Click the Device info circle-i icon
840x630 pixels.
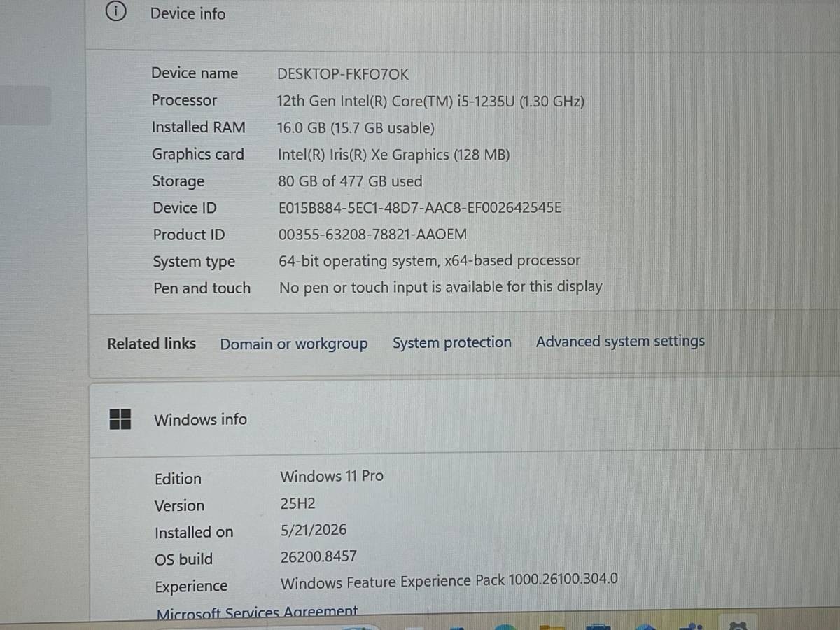click(x=115, y=12)
